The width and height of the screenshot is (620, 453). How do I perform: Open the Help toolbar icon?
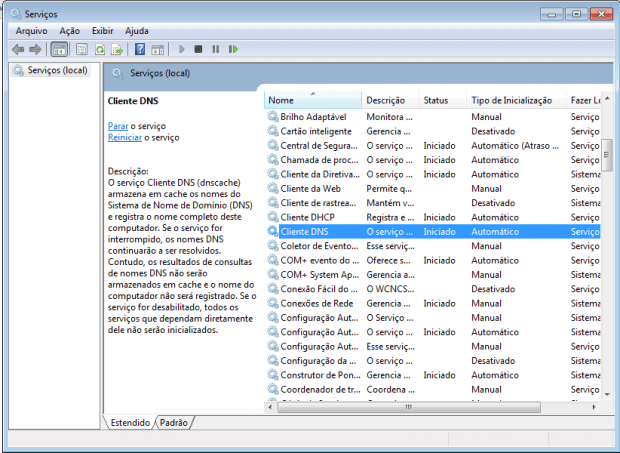click(x=140, y=49)
